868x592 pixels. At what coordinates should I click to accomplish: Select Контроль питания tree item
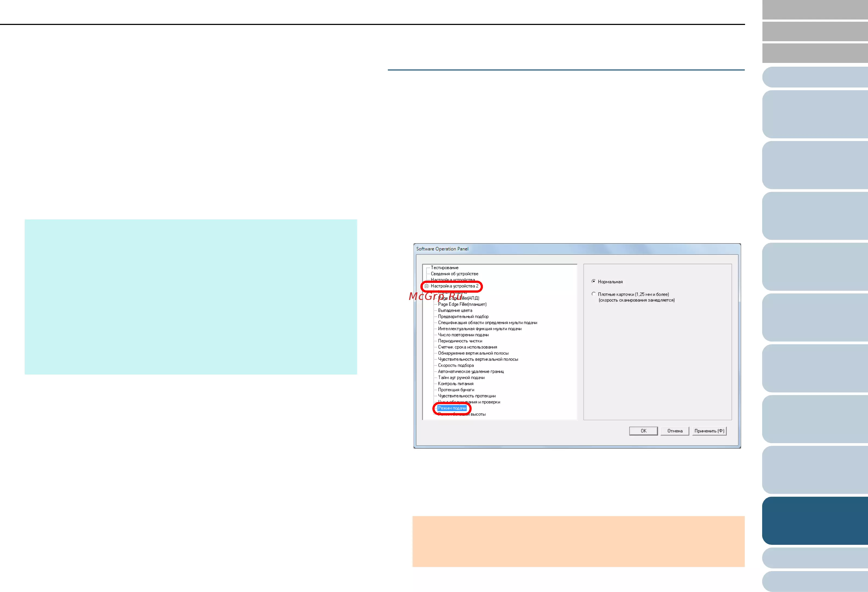(455, 384)
